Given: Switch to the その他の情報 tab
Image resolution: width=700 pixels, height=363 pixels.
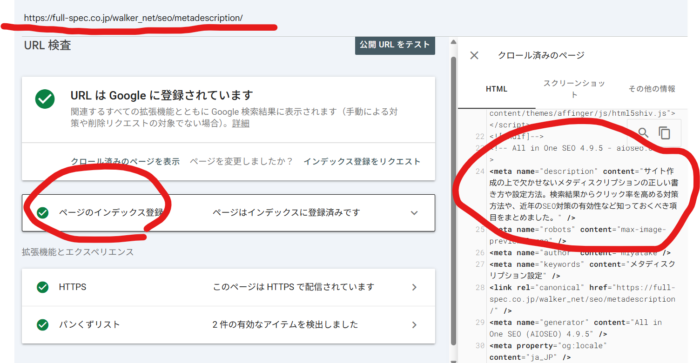Looking at the screenshot, I should point(652,89).
